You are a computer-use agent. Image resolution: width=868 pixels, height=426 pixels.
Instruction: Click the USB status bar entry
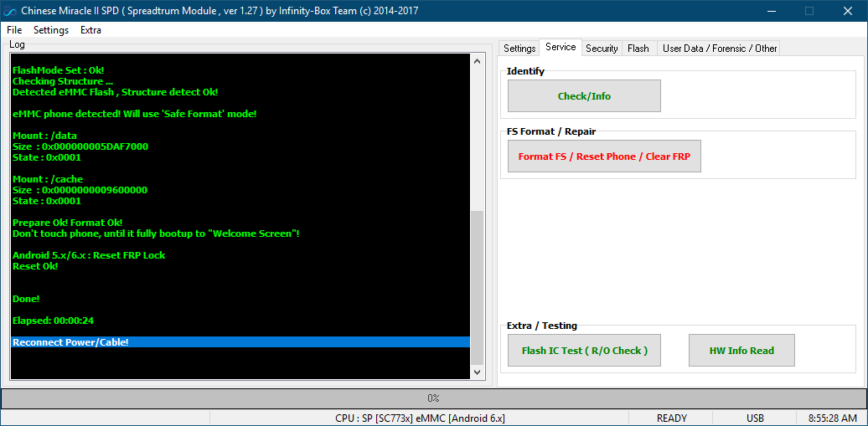tap(755, 418)
